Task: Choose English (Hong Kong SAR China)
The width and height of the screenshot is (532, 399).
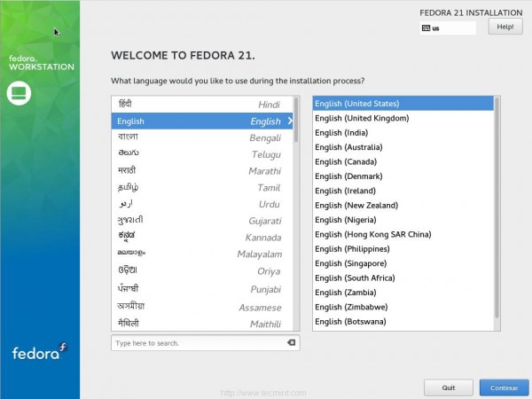Action: point(403,234)
